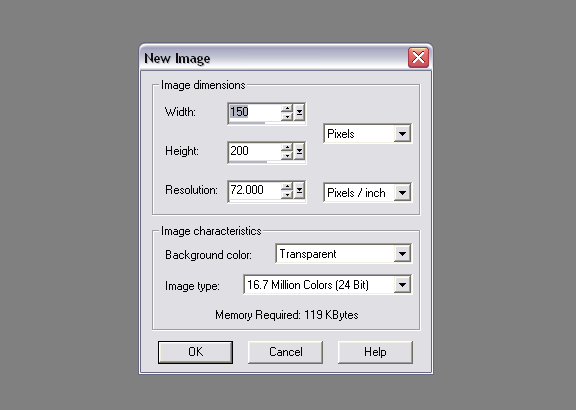Open the Help button

pos(375,352)
